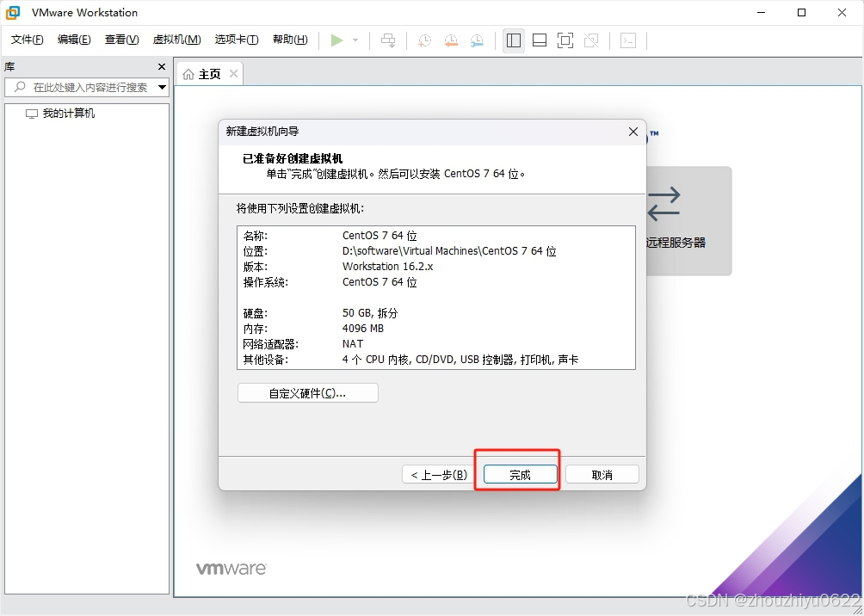
Task: Open the 选项卡(T) menu
Action: pos(237,40)
